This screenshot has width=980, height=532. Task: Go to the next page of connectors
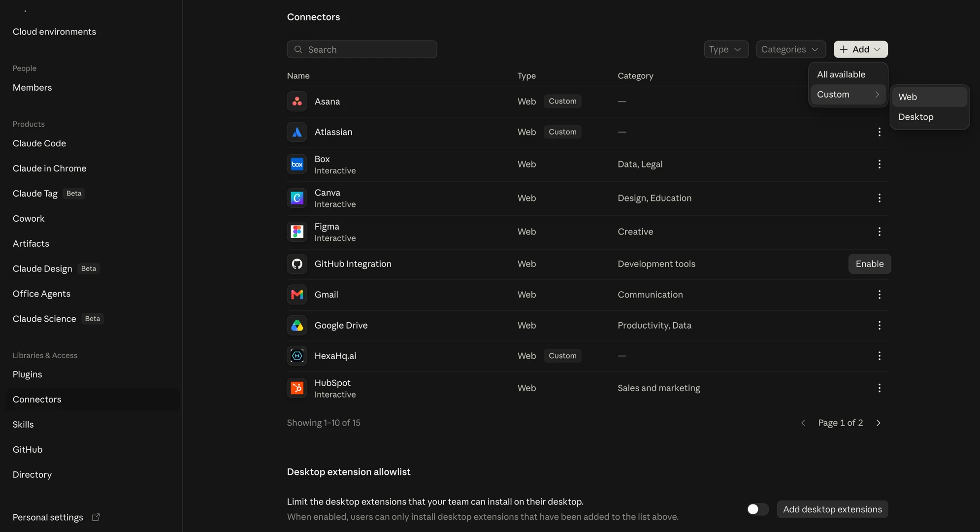(x=878, y=423)
